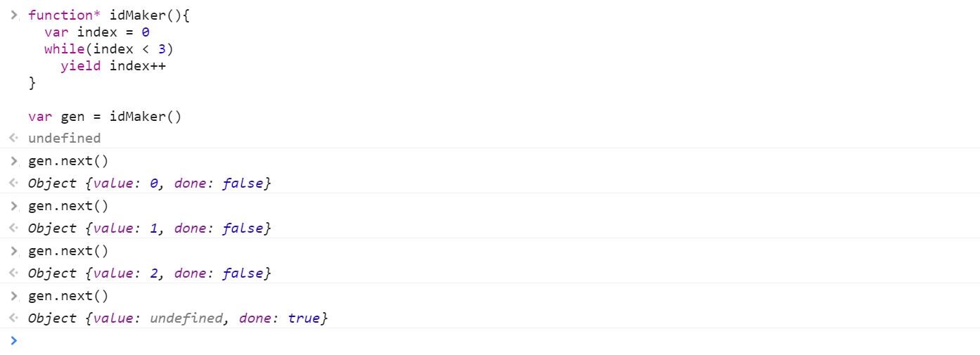Image resolution: width=980 pixels, height=355 pixels.
Task: Click the output arrow beside the done: true object
Action: (x=14, y=318)
